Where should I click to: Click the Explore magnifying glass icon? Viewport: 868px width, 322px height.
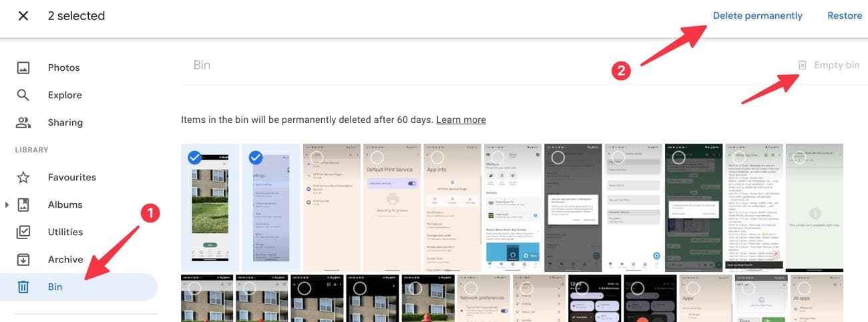click(x=23, y=95)
